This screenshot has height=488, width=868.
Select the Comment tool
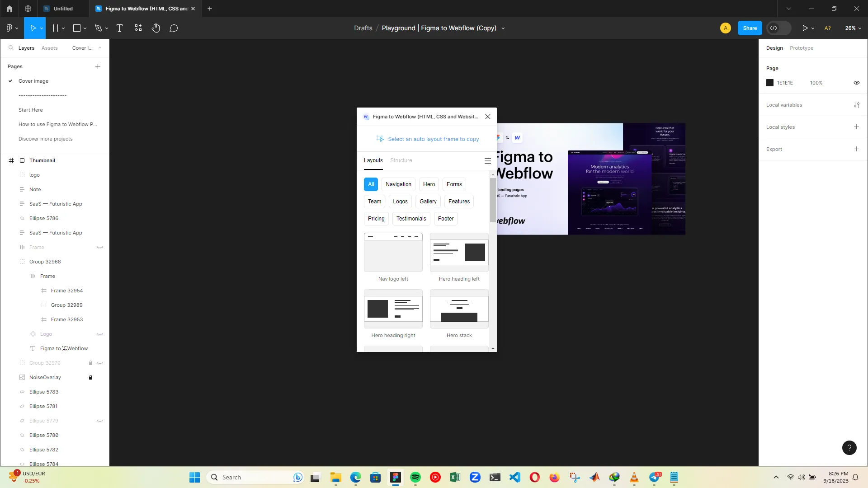(x=174, y=28)
